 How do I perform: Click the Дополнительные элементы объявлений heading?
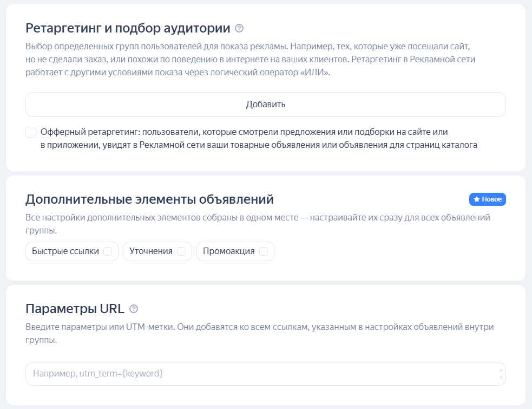tap(149, 199)
